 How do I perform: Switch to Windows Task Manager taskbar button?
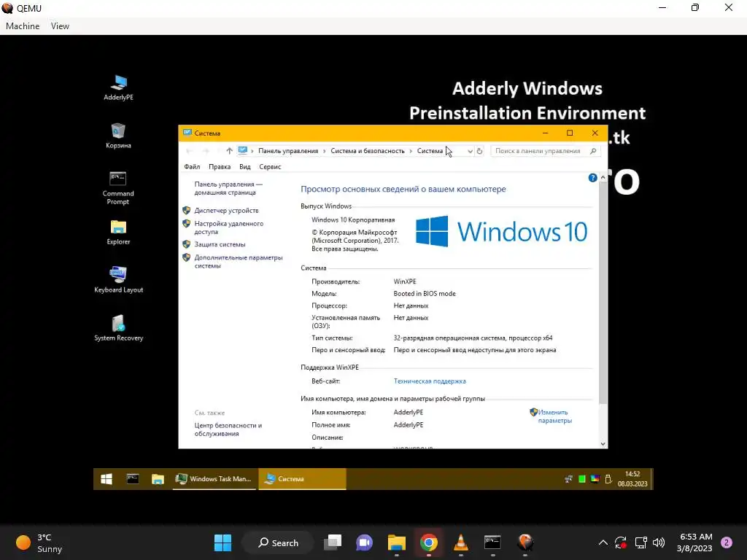click(214, 479)
